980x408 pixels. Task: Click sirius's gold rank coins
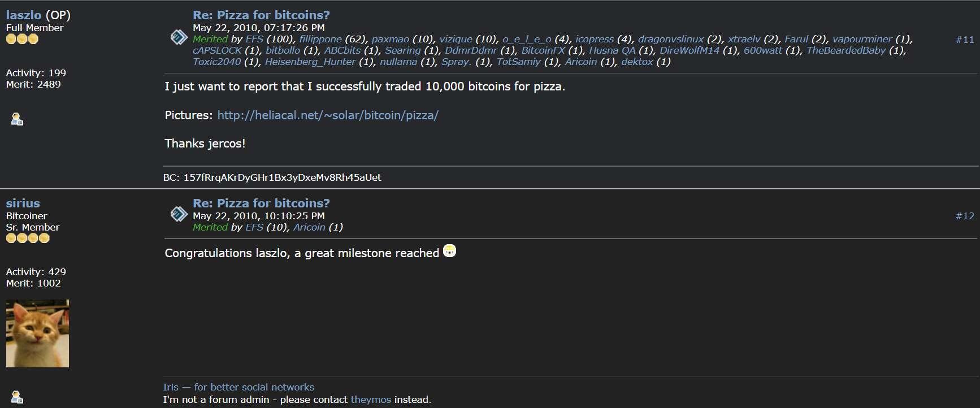coord(28,238)
